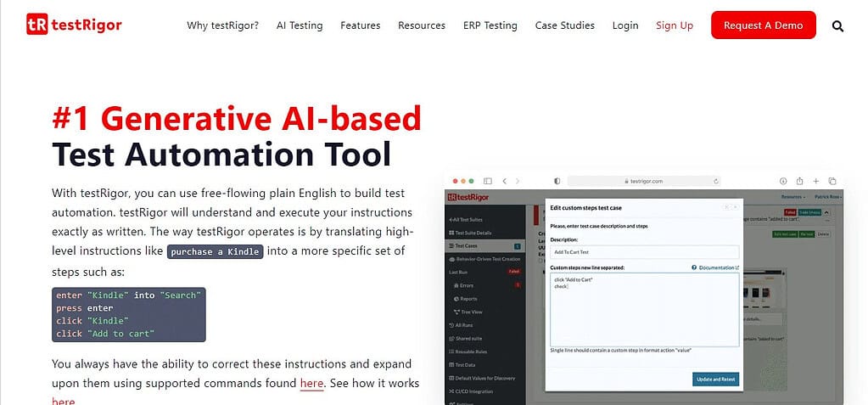
Task: Open the Case Studies nav item
Action: (x=564, y=25)
